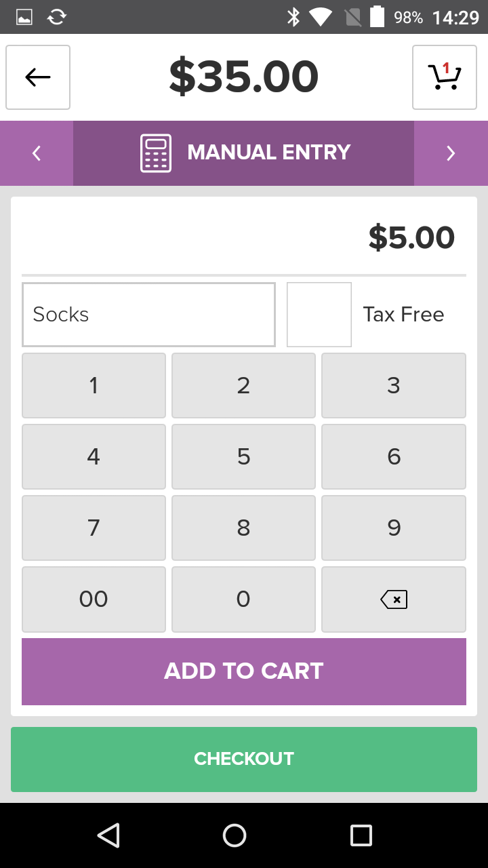This screenshot has width=488, height=868.
Task: Go to previous entry mode chevron
Action: 37,153
